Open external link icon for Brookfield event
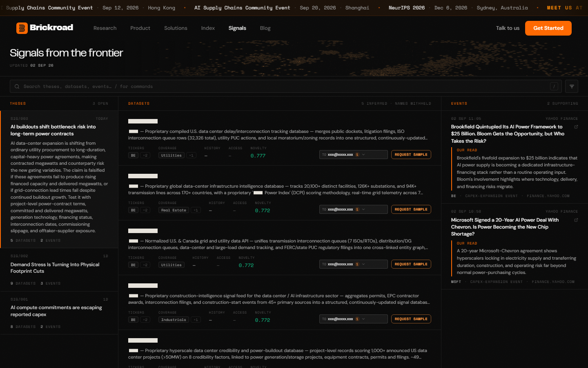This screenshot has height=368, width=588. (576, 127)
